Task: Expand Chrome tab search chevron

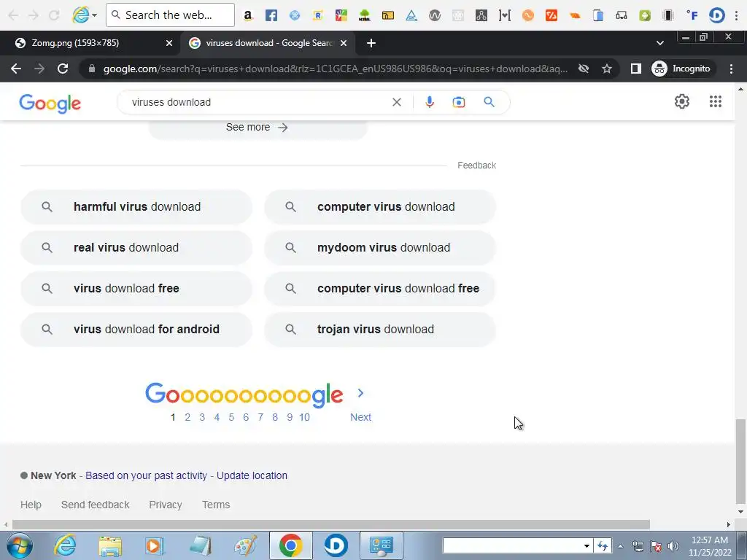Action: click(x=659, y=43)
